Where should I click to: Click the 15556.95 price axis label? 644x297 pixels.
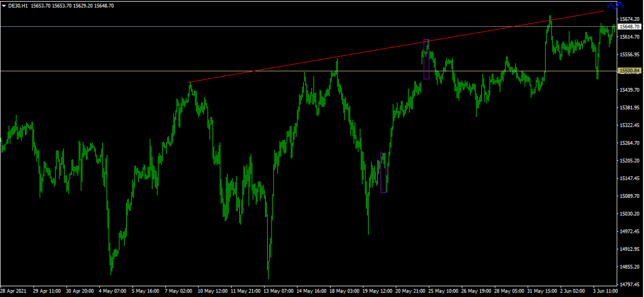[x=630, y=55]
